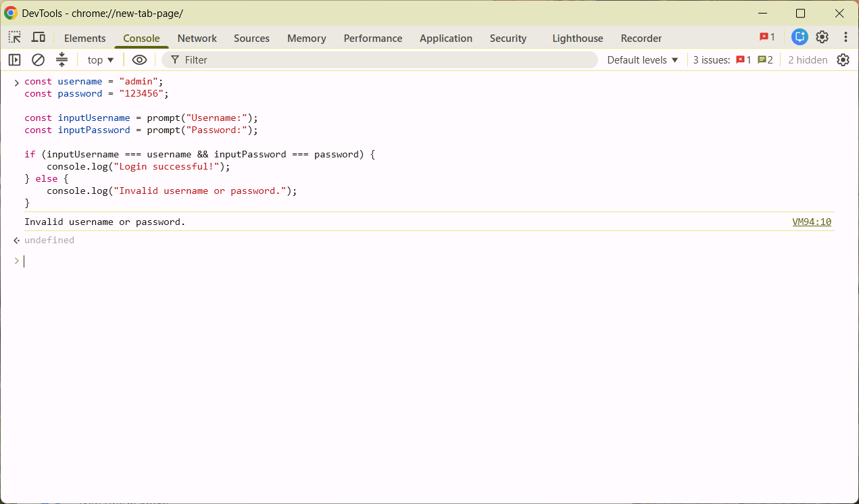Open DevTools settings gear in tab bar
Viewport: 859px width, 504px height.
point(823,37)
